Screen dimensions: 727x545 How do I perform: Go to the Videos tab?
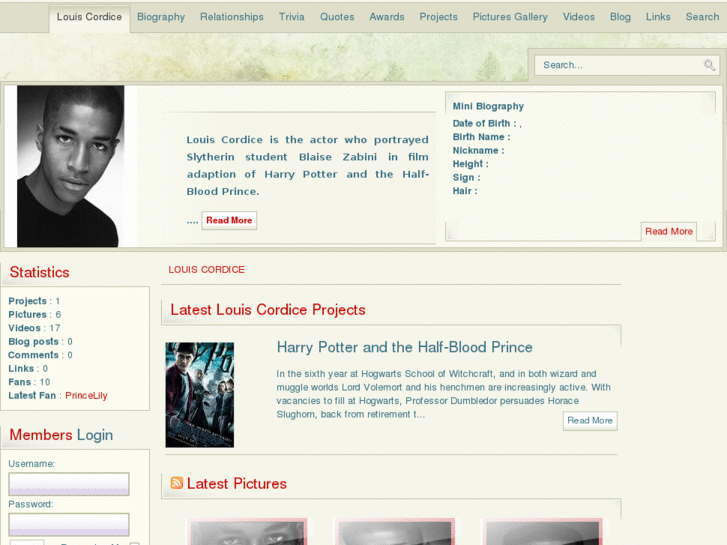tap(579, 17)
